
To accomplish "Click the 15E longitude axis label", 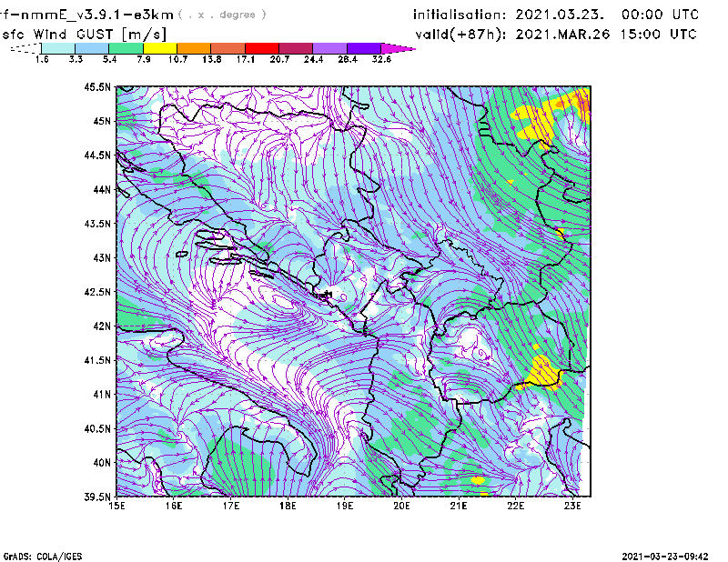I will tap(116, 506).
